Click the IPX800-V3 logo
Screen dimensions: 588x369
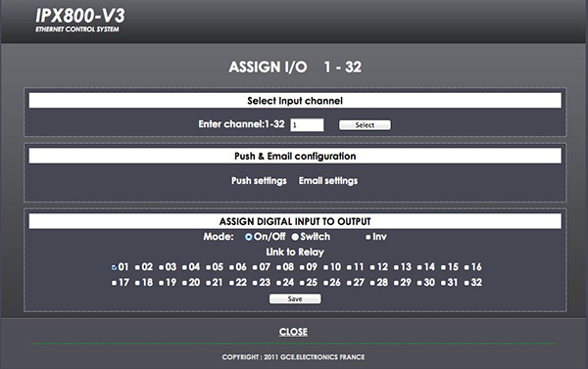click(80, 20)
